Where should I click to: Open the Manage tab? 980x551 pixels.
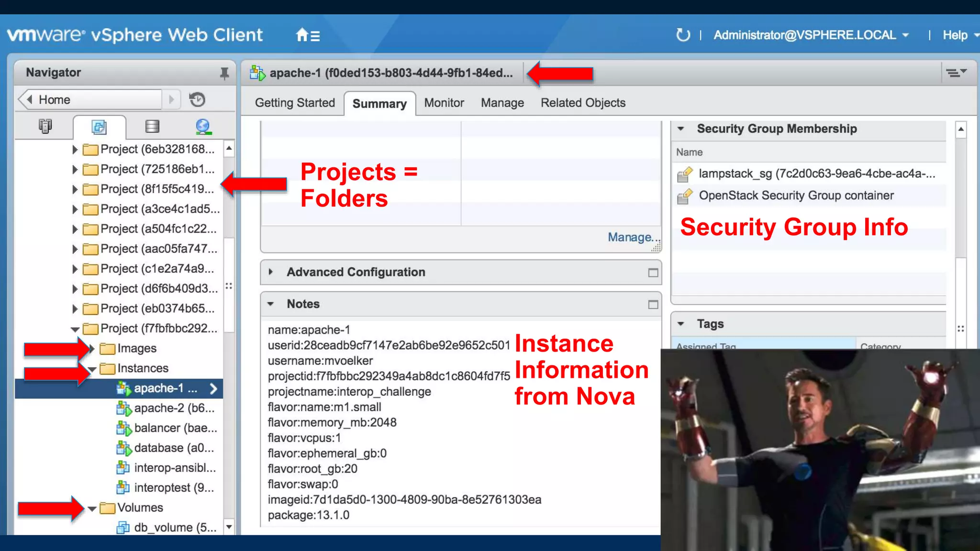tap(502, 103)
